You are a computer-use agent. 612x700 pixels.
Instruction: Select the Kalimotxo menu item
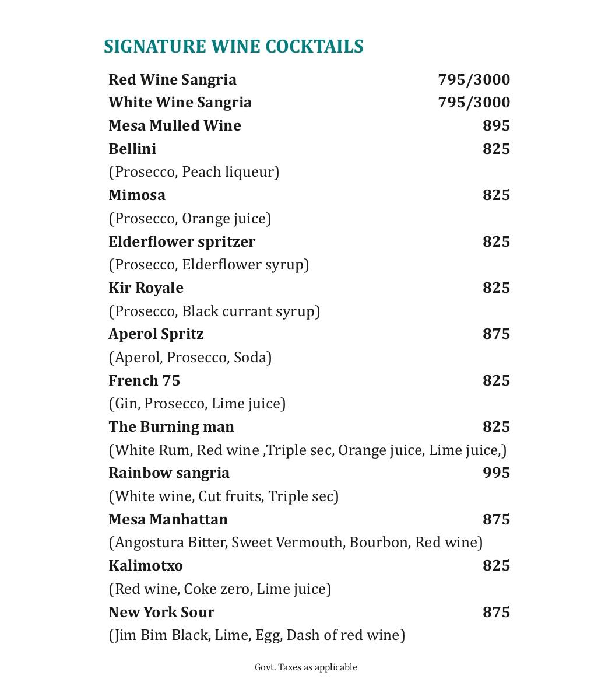(146, 565)
